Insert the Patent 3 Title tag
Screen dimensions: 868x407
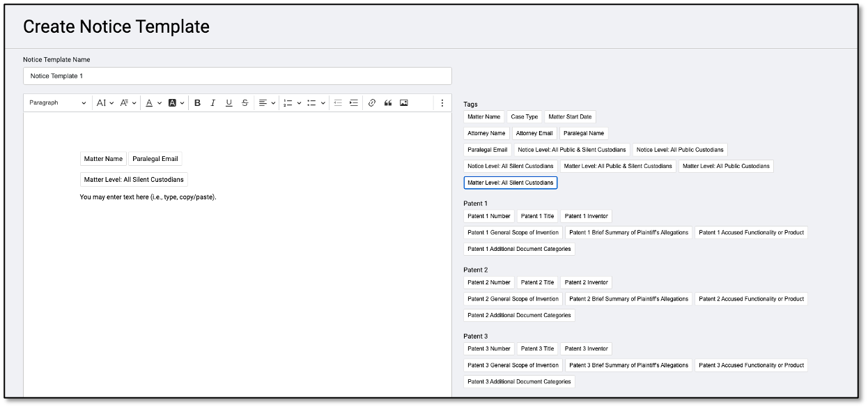[x=538, y=348]
